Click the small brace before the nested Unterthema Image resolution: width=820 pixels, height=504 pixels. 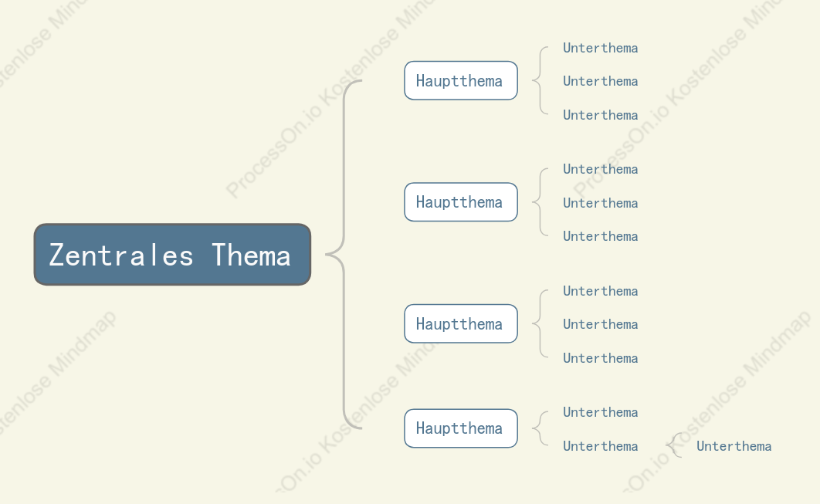pyautogui.click(x=674, y=445)
